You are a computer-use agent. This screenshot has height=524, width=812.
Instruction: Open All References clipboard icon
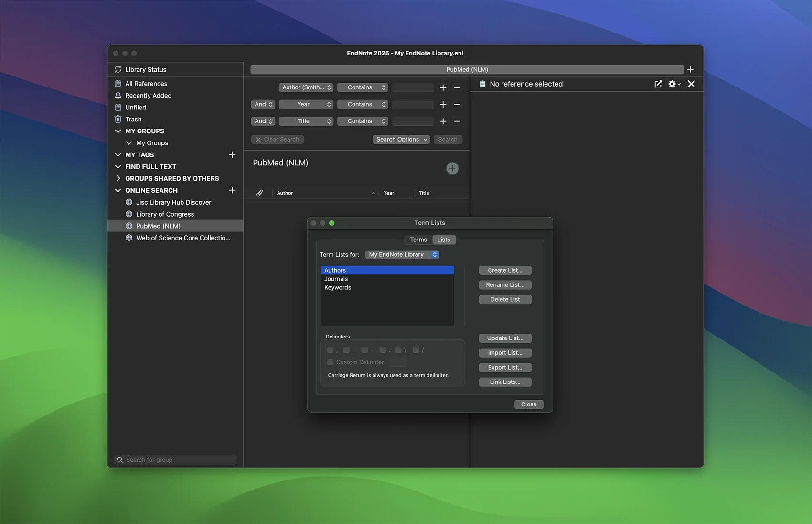click(118, 84)
